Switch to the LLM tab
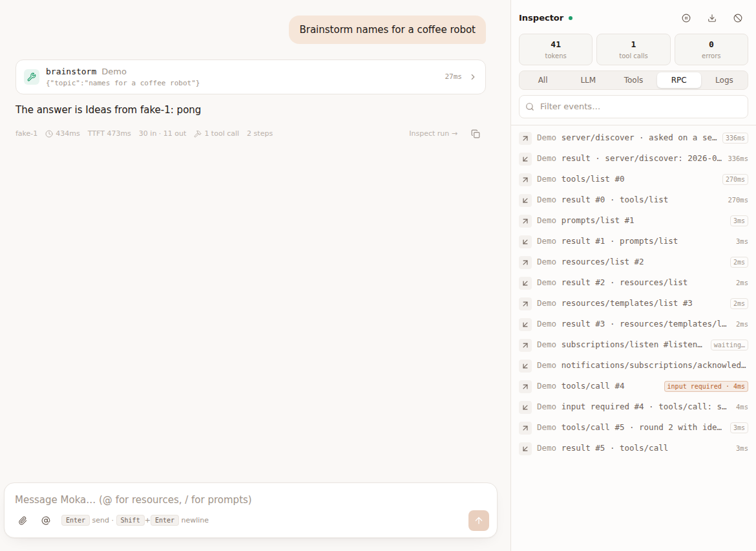Screen dimensions: 756x551 [x=588, y=80]
